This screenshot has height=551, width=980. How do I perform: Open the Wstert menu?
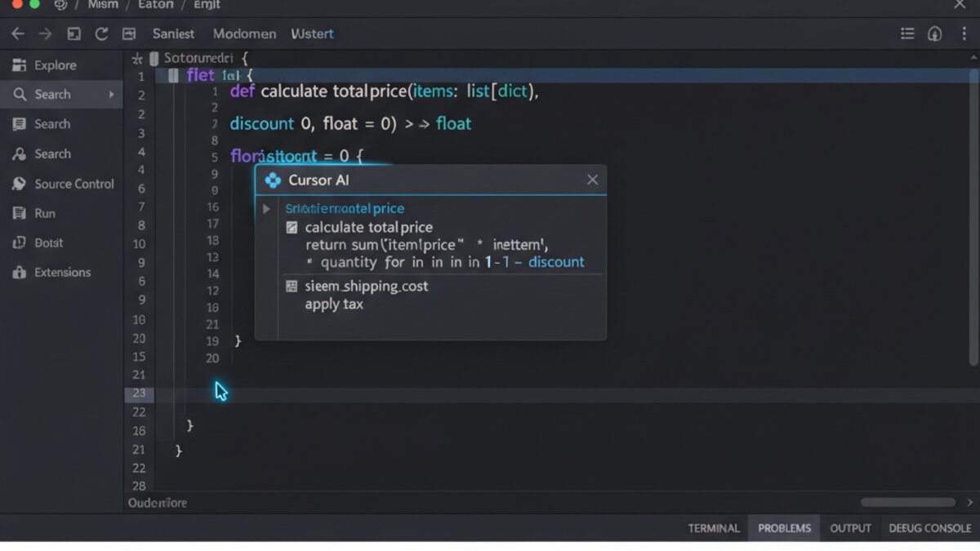click(x=311, y=33)
